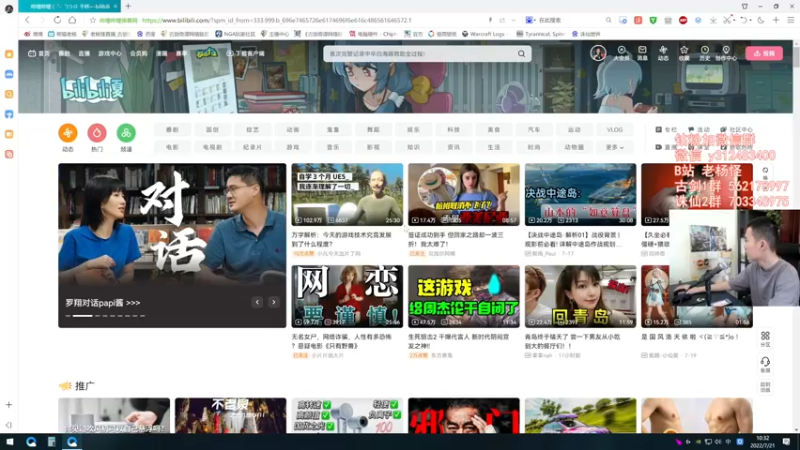Open 动态 feed icon in top header
This screenshot has width=800, height=450.
[x=663, y=53]
